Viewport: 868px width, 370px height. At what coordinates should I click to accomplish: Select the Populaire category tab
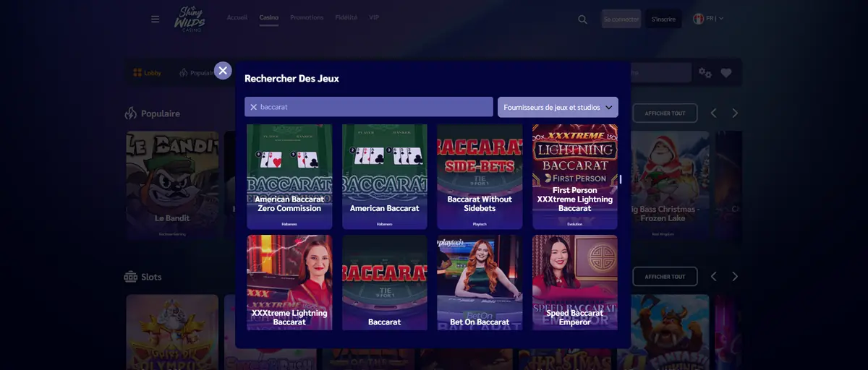[197, 73]
